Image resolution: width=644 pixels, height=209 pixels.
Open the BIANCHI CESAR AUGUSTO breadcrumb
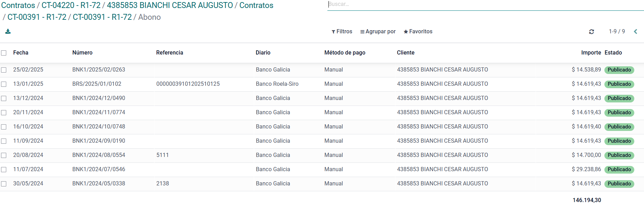170,6
